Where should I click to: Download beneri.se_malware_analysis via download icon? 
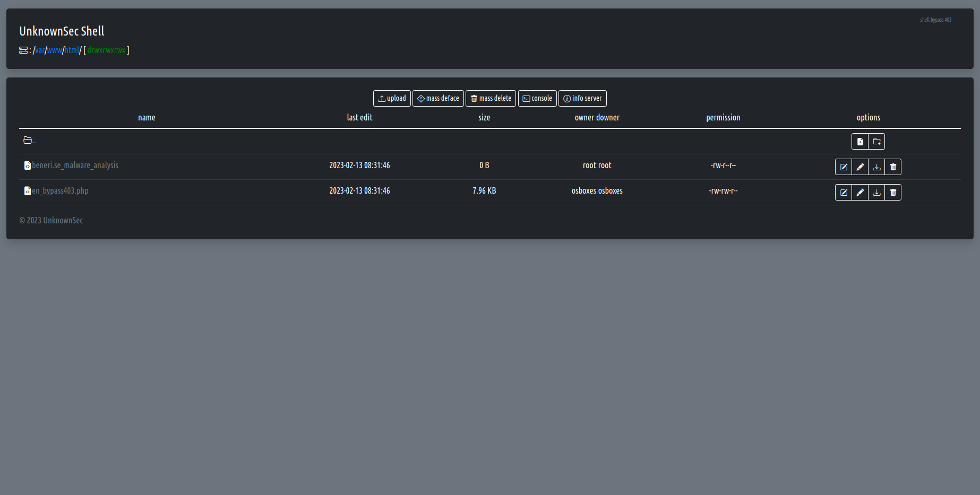point(876,167)
